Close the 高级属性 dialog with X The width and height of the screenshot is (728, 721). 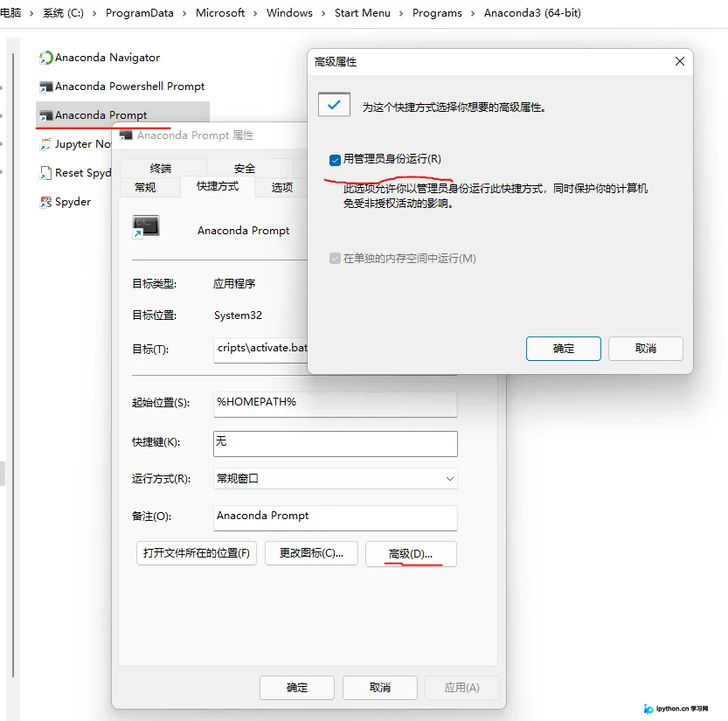point(680,61)
